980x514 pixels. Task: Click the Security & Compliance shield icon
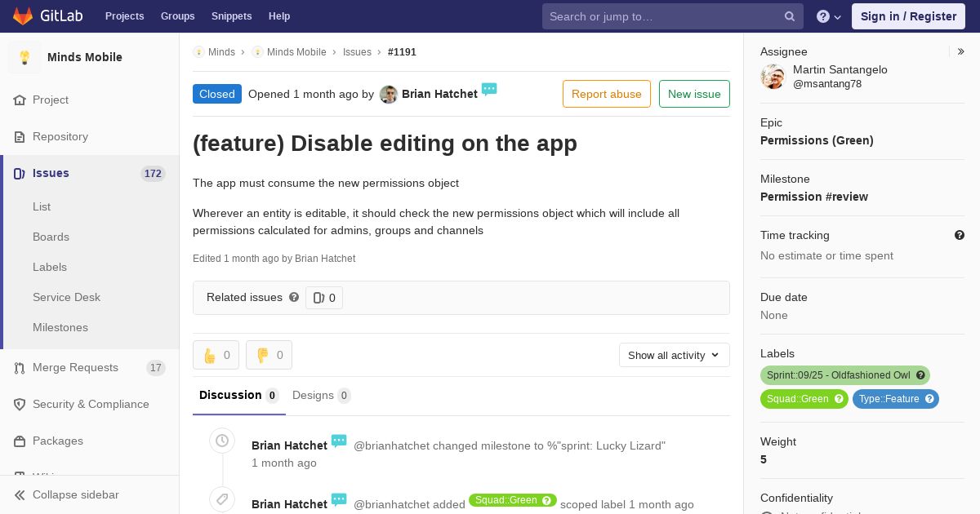[x=20, y=405]
